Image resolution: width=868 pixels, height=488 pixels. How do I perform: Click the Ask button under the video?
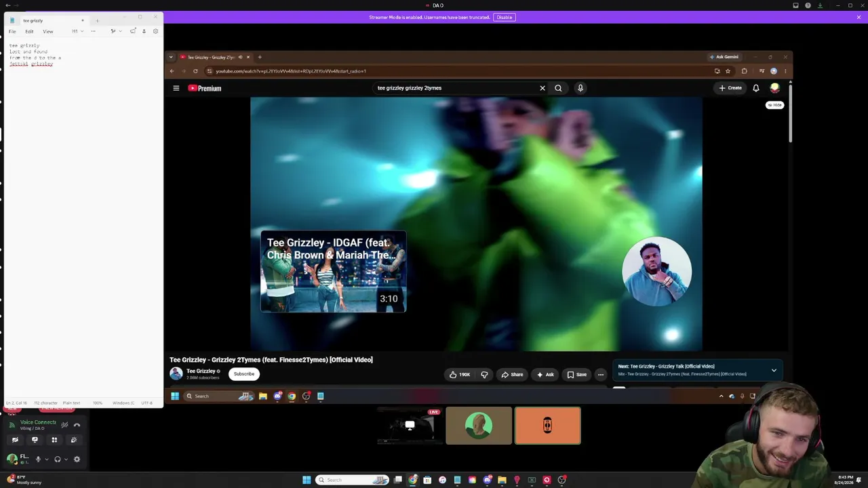point(545,374)
